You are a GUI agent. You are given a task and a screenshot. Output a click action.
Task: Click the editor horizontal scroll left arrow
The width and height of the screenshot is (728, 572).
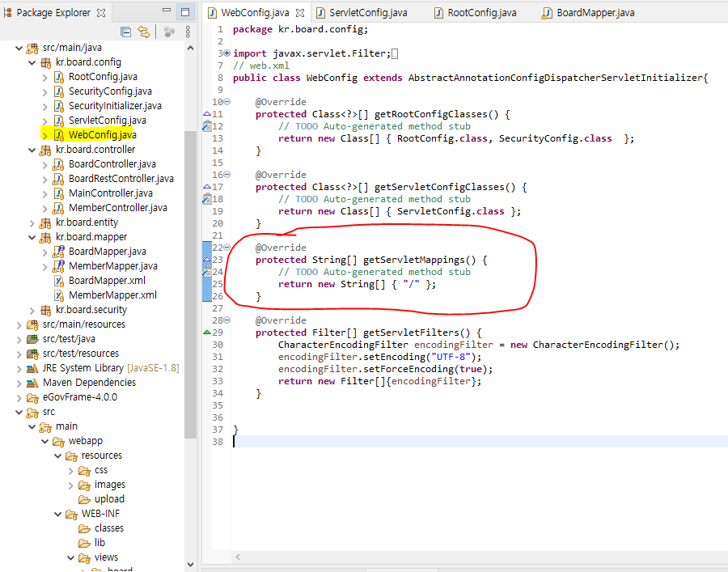tap(238, 557)
